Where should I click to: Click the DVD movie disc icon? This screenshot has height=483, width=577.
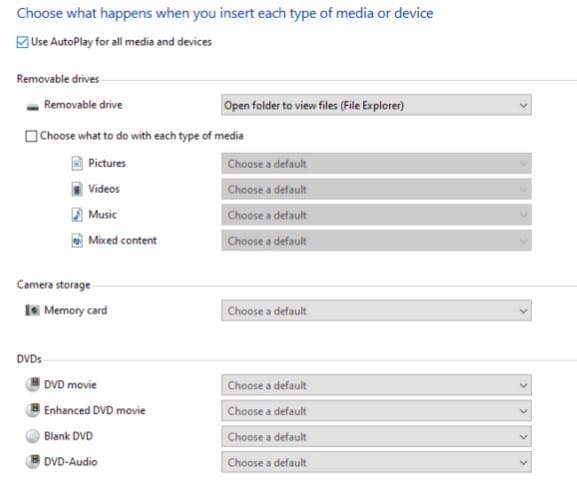tap(32, 385)
